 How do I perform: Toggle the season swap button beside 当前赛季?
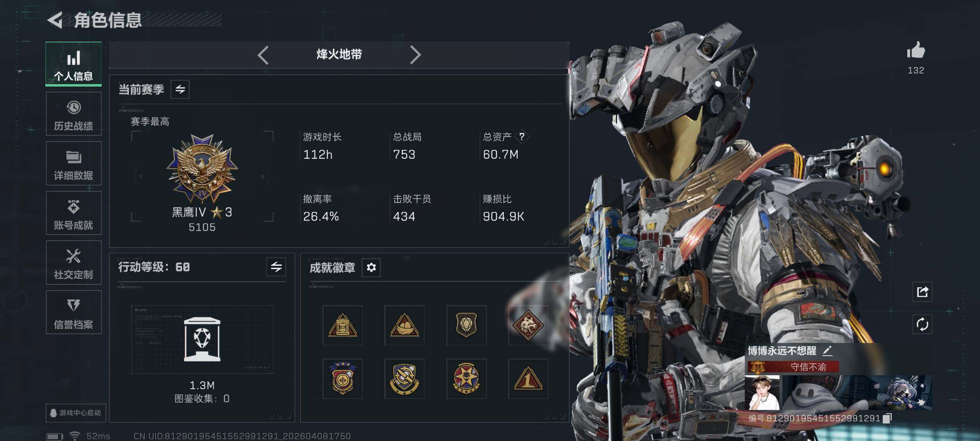coord(180,89)
